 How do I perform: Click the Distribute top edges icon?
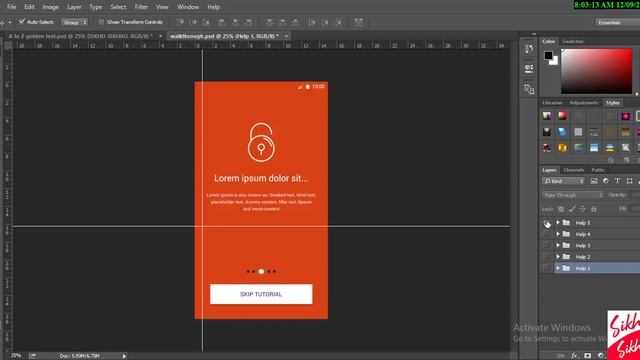tap(269, 22)
